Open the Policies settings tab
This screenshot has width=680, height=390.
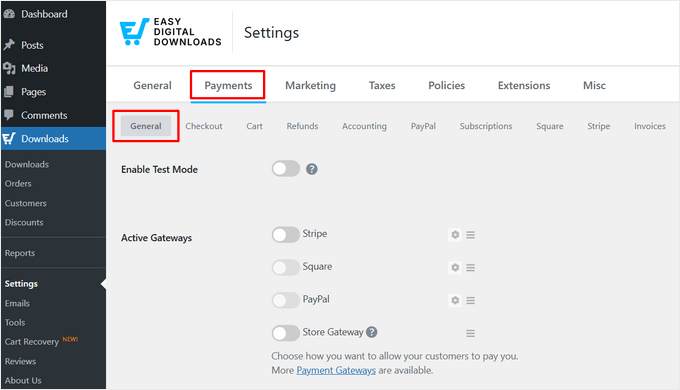point(447,85)
